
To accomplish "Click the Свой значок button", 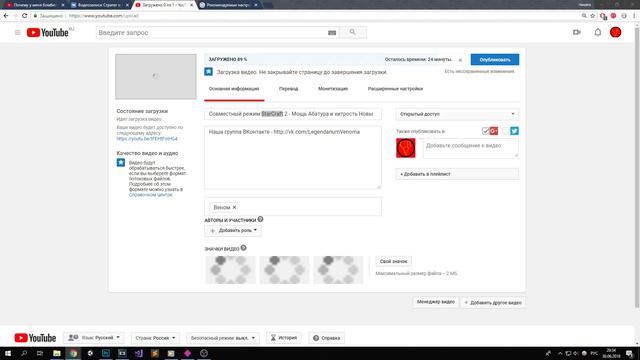I will [x=393, y=261].
